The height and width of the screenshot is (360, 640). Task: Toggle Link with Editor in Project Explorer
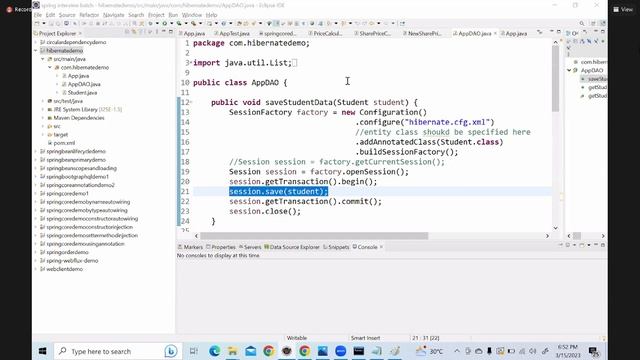(134, 32)
